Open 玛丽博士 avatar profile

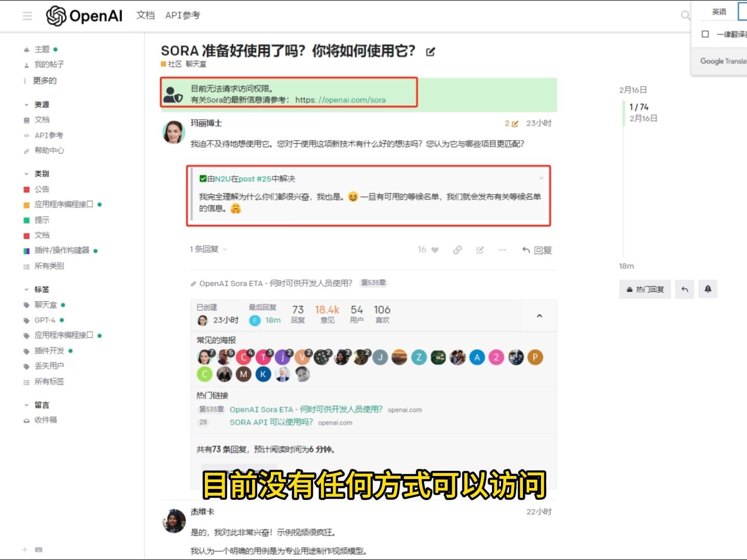click(x=174, y=132)
